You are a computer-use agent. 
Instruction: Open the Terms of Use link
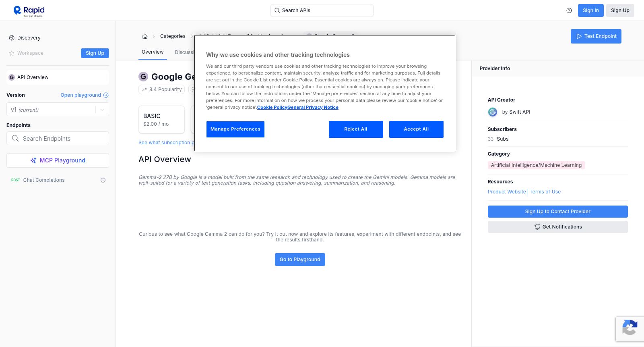pyautogui.click(x=545, y=192)
